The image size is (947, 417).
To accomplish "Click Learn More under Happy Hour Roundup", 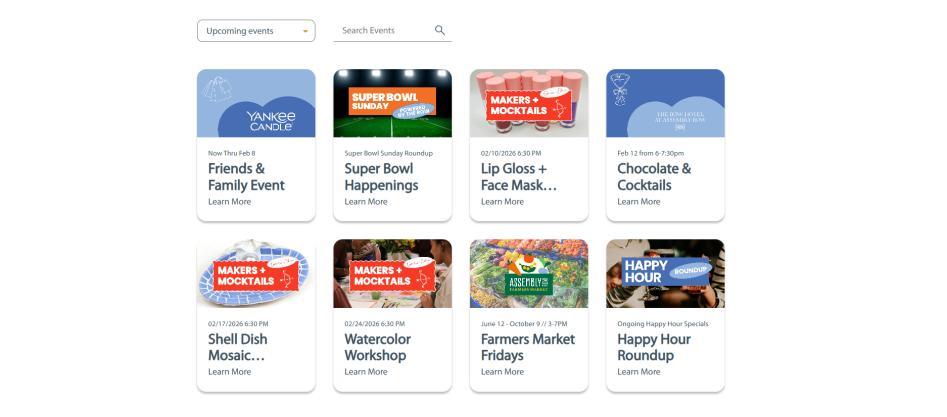I will coord(638,372).
